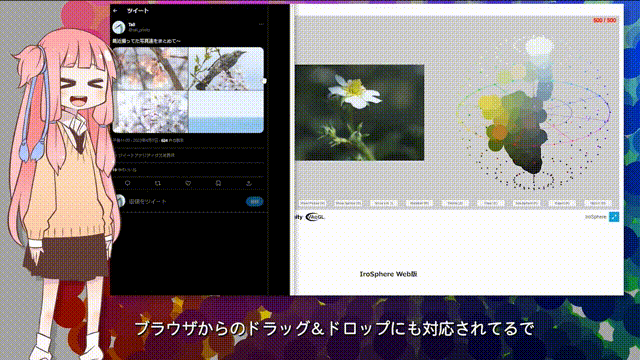Open the white blossoms photo in tweet
The image size is (640, 360).
pos(150,111)
